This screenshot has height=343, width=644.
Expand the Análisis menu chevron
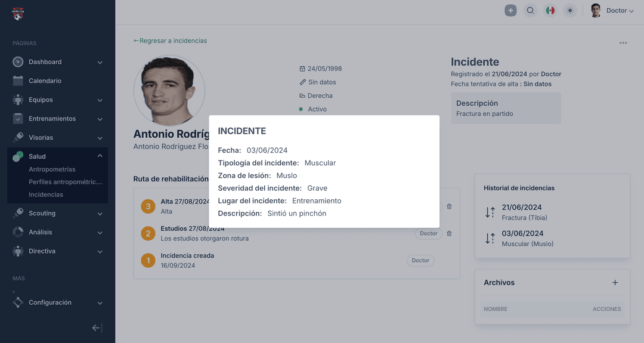coord(100,233)
